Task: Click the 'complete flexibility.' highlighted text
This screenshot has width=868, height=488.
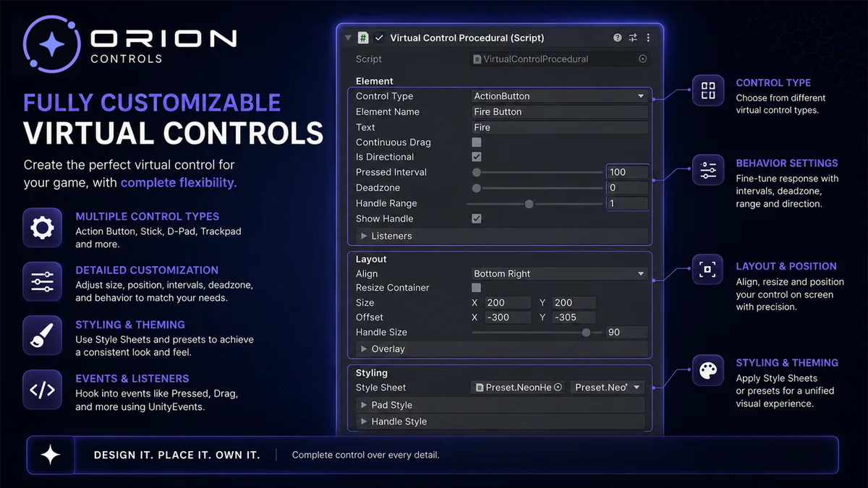Action: pos(179,183)
